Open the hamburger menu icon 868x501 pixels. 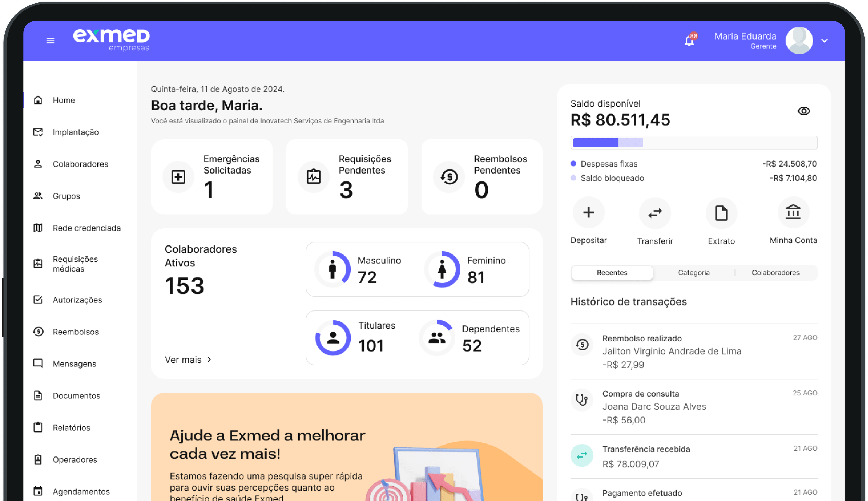coord(51,41)
